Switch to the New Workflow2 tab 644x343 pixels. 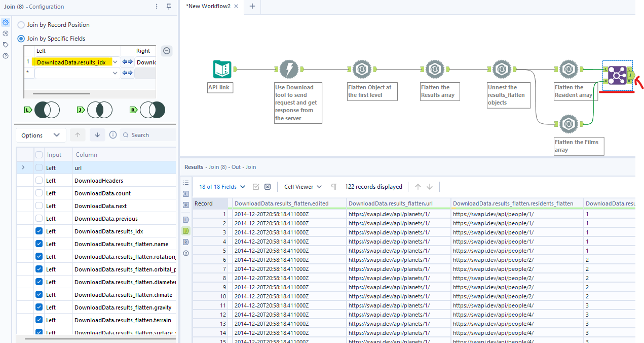pyautogui.click(x=208, y=6)
